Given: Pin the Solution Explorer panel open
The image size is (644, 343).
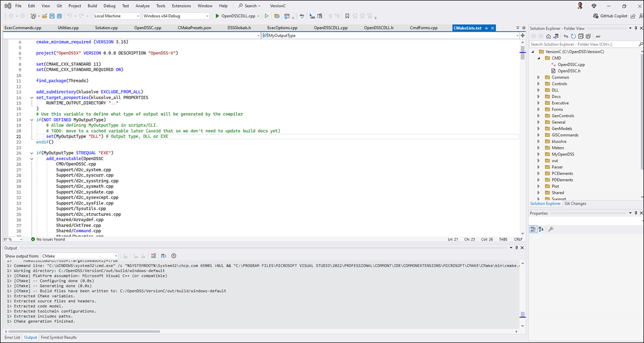Looking at the screenshot, I should [x=635, y=28].
